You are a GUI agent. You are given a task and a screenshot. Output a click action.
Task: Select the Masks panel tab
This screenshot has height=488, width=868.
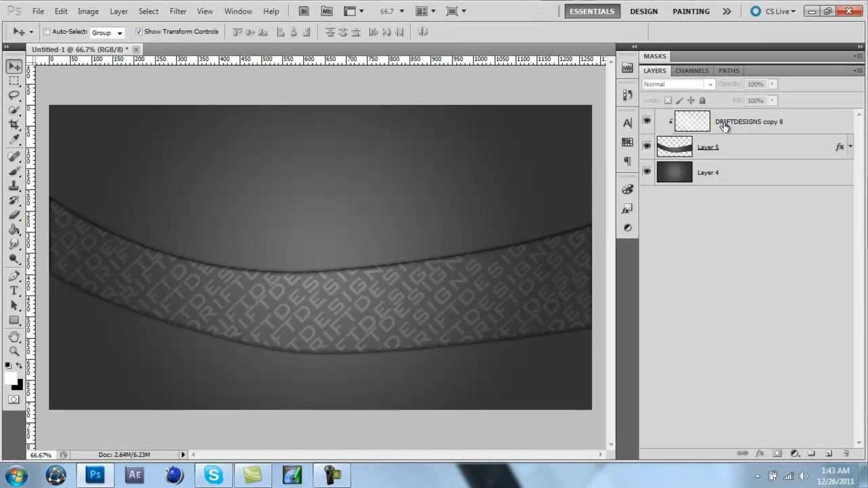(x=655, y=56)
